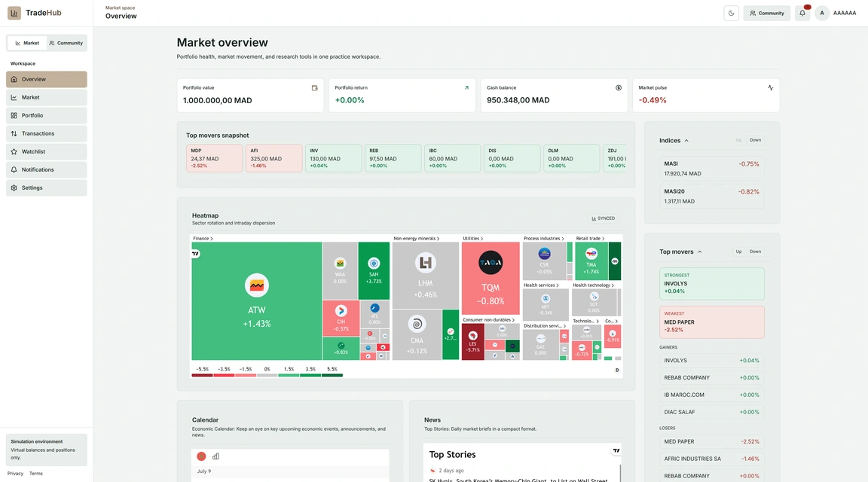This screenshot has height=482, width=868.
Task: Click dark green 5.5% legend swatch
Action: point(332,375)
